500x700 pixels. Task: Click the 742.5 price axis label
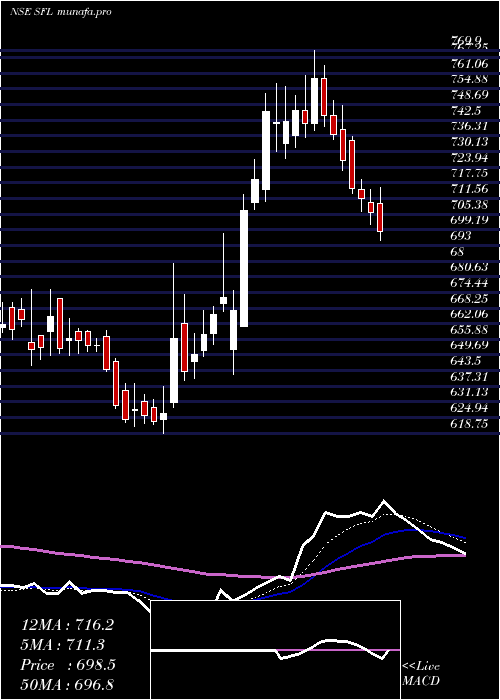[465, 110]
